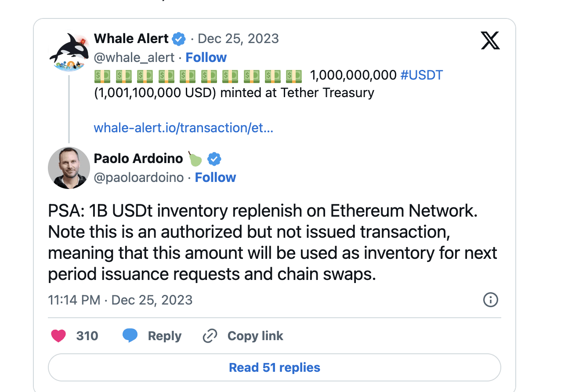Follow the @whale_alert account

point(206,57)
